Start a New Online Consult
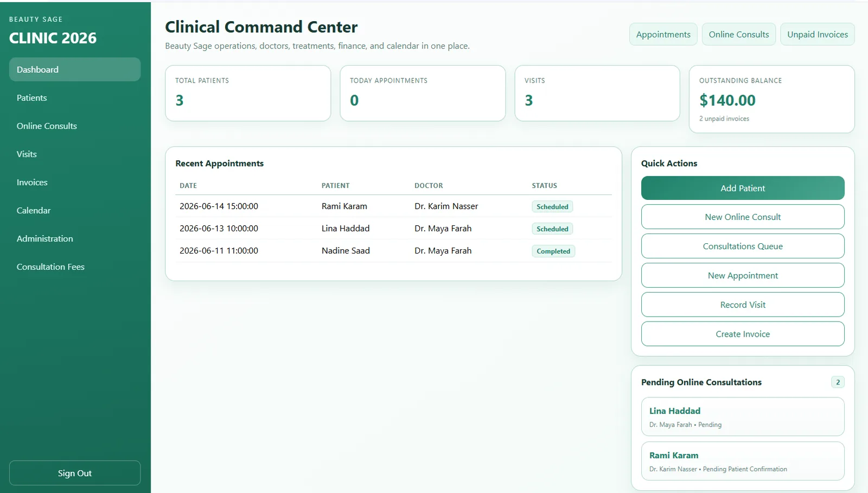868x493 pixels. tap(743, 217)
